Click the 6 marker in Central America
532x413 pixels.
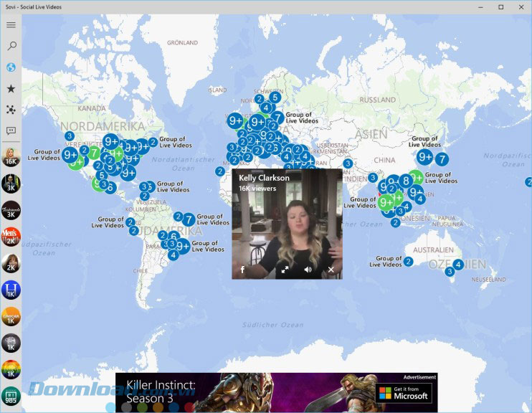[x=110, y=188]
